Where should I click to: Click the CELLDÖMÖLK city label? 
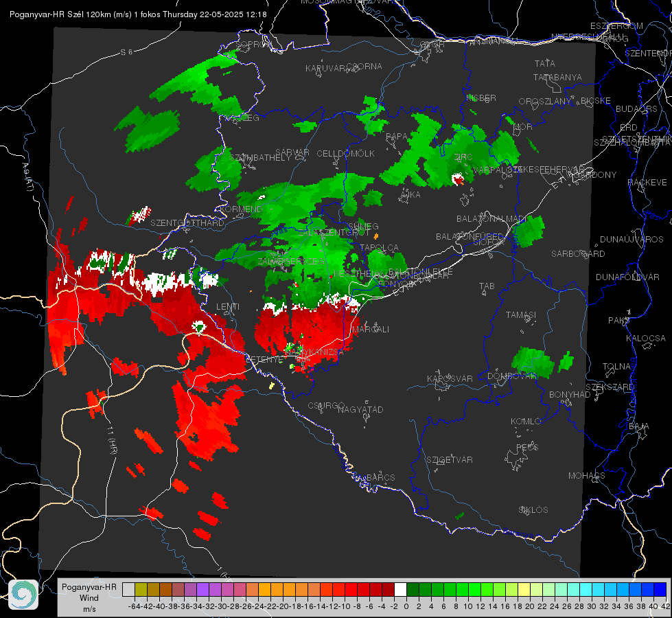(346, 154)
